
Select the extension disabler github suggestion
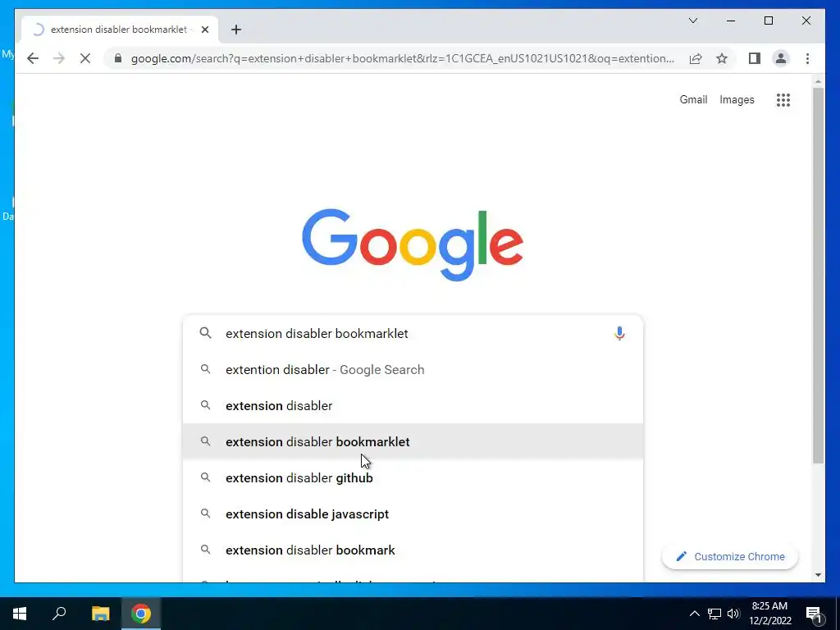pos(413,478)
